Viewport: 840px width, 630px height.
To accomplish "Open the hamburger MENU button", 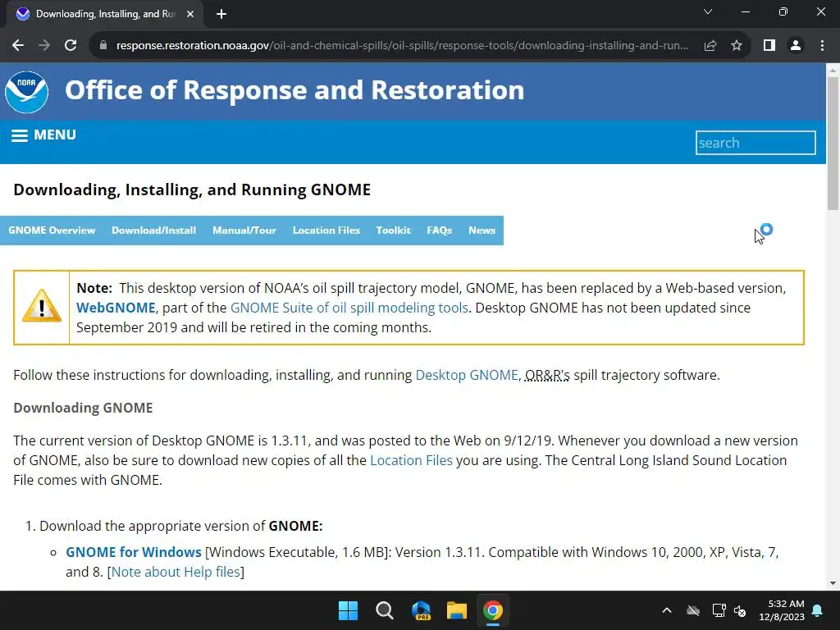I will coord(44,135).
